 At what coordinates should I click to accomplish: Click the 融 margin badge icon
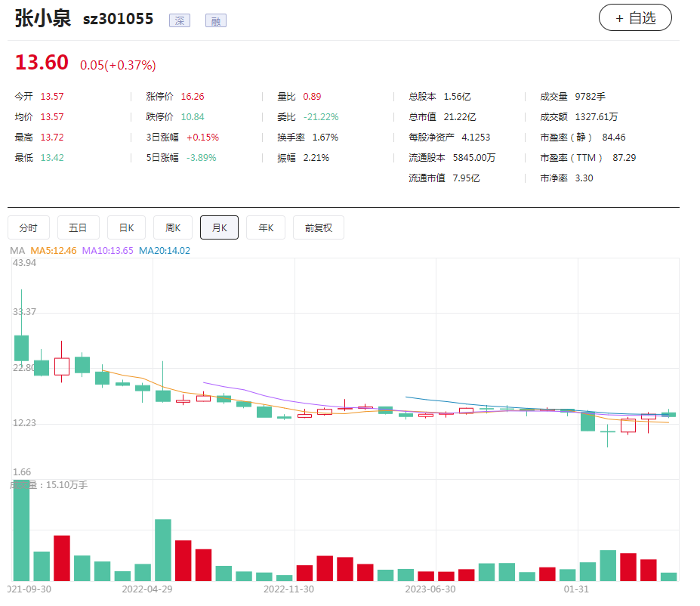(216, 20)
